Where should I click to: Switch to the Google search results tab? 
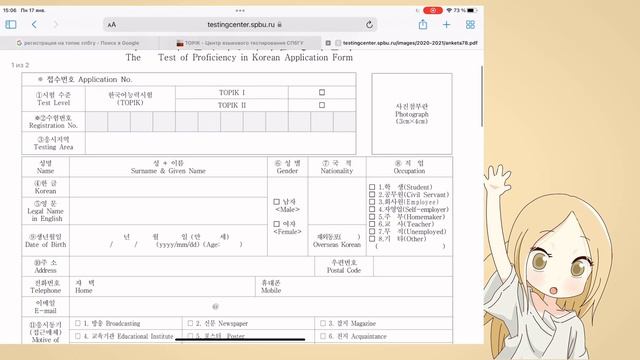point(78,43)
